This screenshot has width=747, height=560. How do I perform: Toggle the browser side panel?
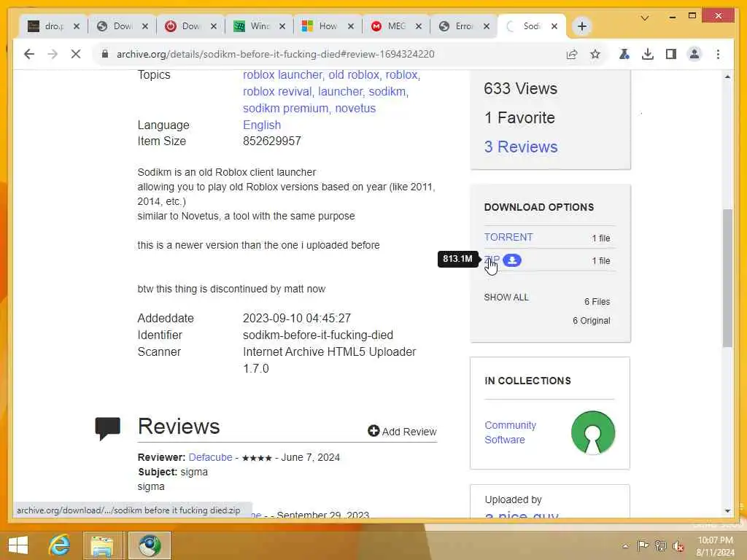pos(671,54)
